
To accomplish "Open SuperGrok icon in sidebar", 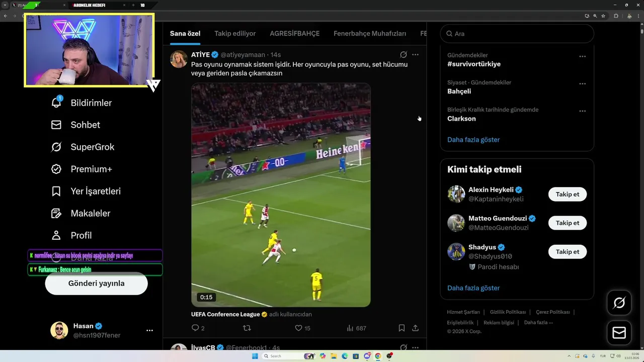I will (56, 147).
